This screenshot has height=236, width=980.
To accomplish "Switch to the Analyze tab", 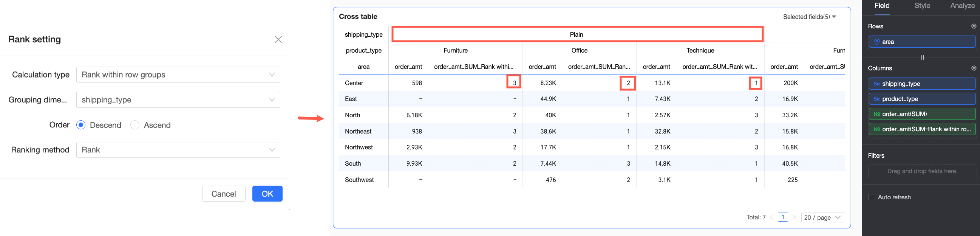I will [962, 6].
